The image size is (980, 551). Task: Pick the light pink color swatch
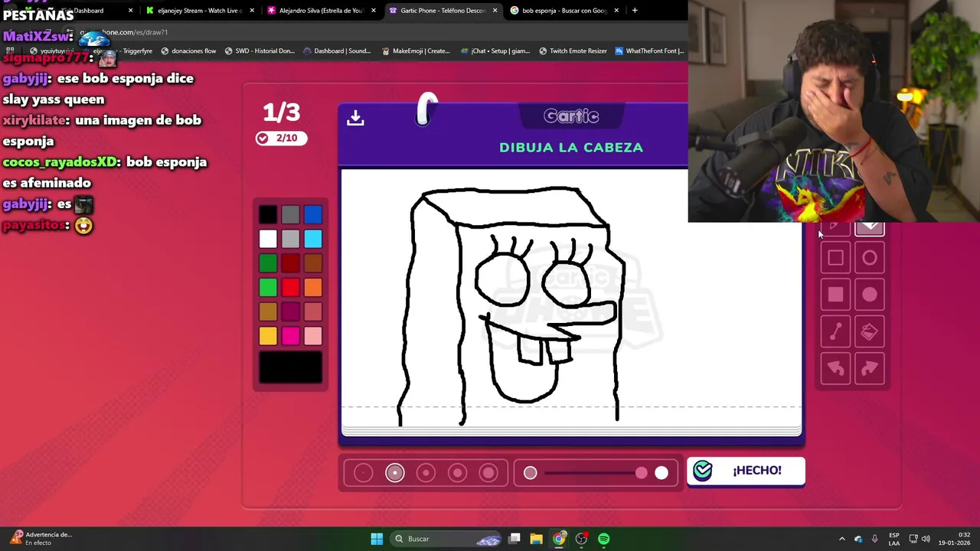[313, 336]
